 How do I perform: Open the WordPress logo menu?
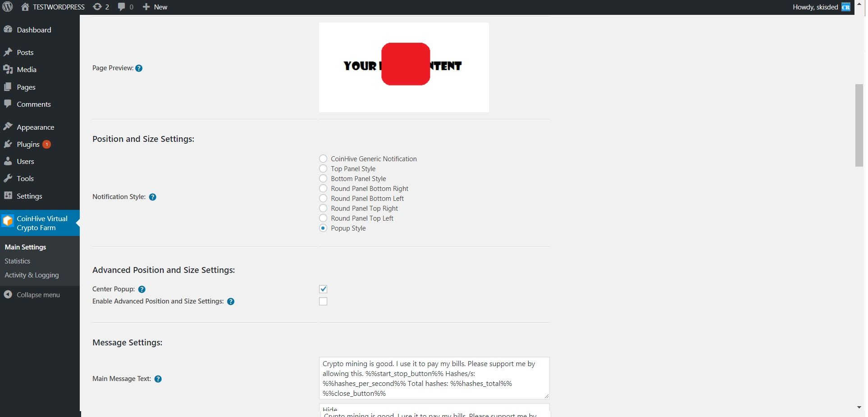click(8, 7)
